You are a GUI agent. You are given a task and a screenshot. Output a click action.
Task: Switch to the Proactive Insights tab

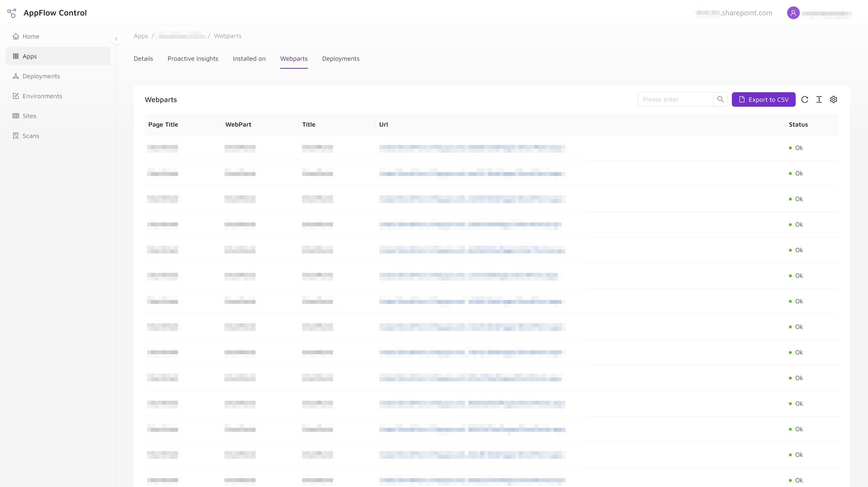point(193,59)
